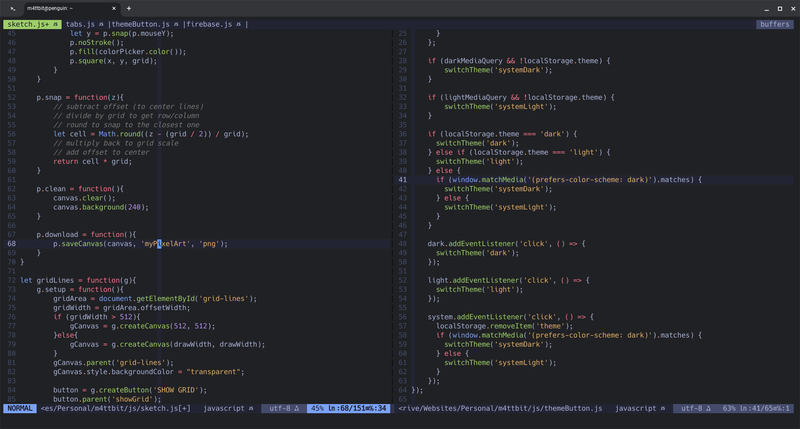
Task: Close the terminal window
Action: (793, 9)
